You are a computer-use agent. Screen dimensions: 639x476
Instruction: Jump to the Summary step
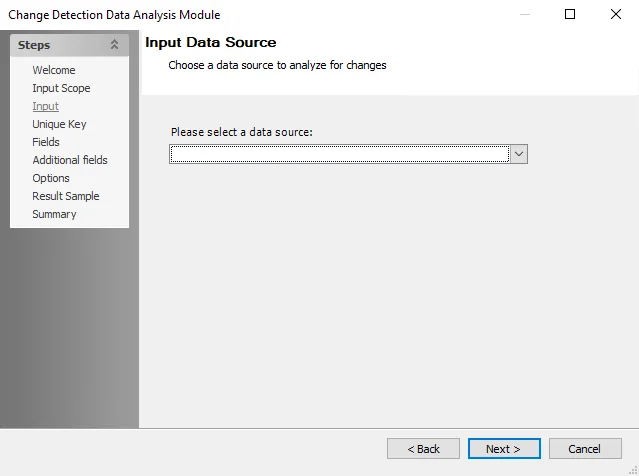point(54,214)
